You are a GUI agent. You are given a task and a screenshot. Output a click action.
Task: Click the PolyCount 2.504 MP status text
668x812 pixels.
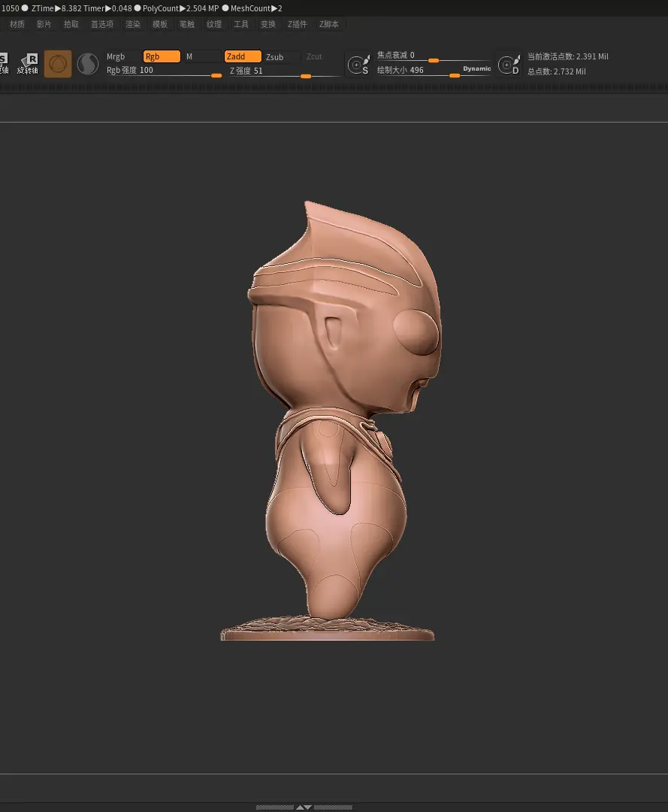coord(180,8)
